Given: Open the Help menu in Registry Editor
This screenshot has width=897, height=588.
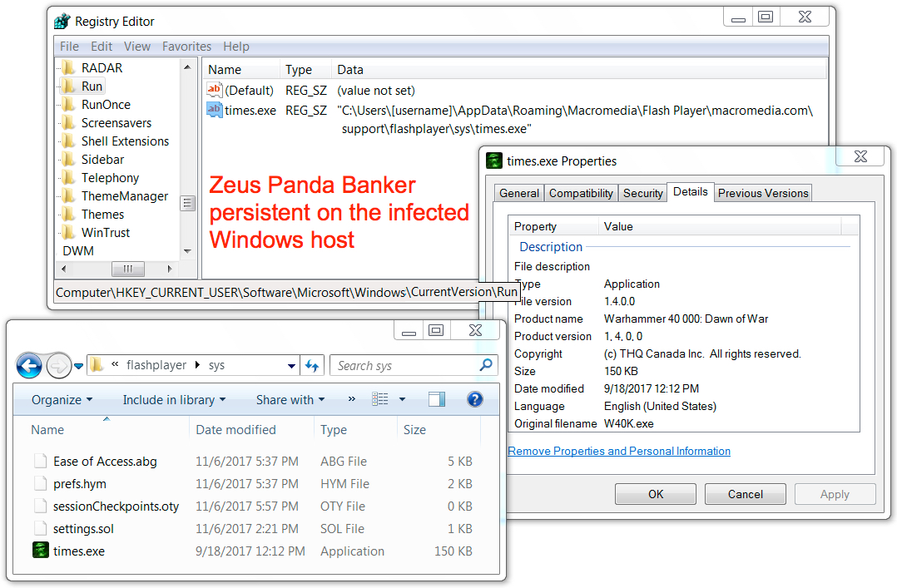Looking at the screenshot, I should point(235,47).
